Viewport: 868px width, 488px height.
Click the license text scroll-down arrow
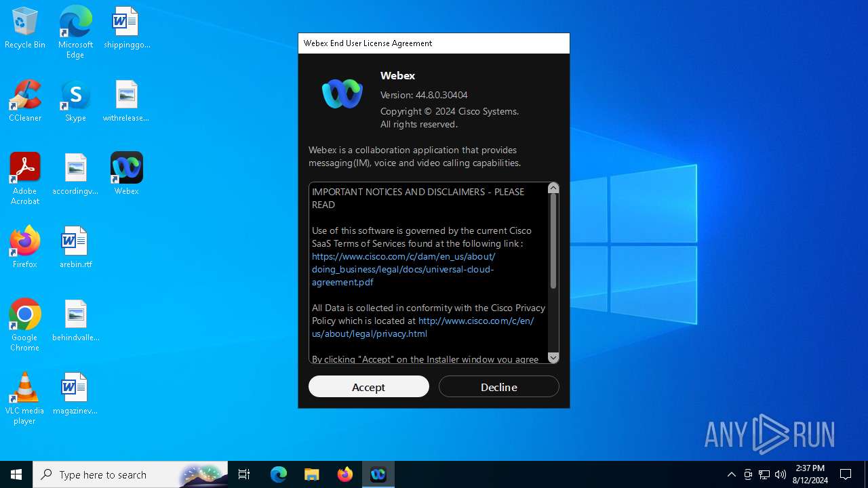tap(553, 358)
